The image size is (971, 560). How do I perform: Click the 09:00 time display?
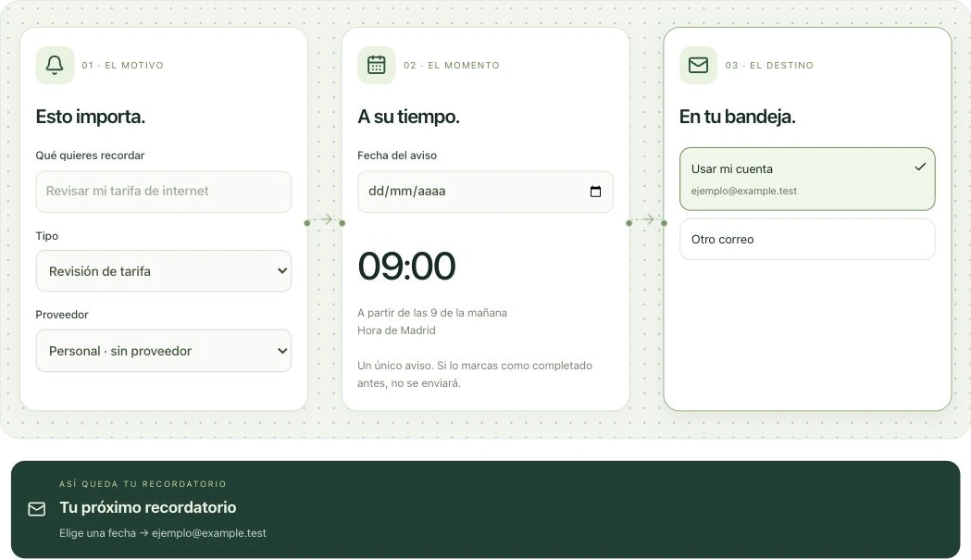[407, 266]
